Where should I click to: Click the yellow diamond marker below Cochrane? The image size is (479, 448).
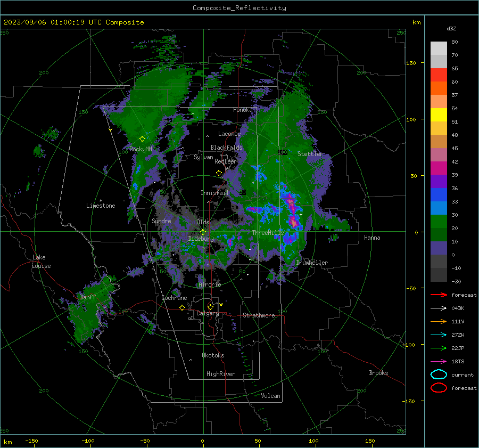point(183,307)
